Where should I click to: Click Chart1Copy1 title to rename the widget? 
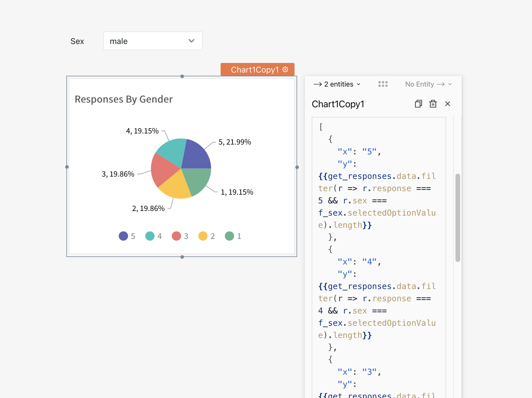338,104
